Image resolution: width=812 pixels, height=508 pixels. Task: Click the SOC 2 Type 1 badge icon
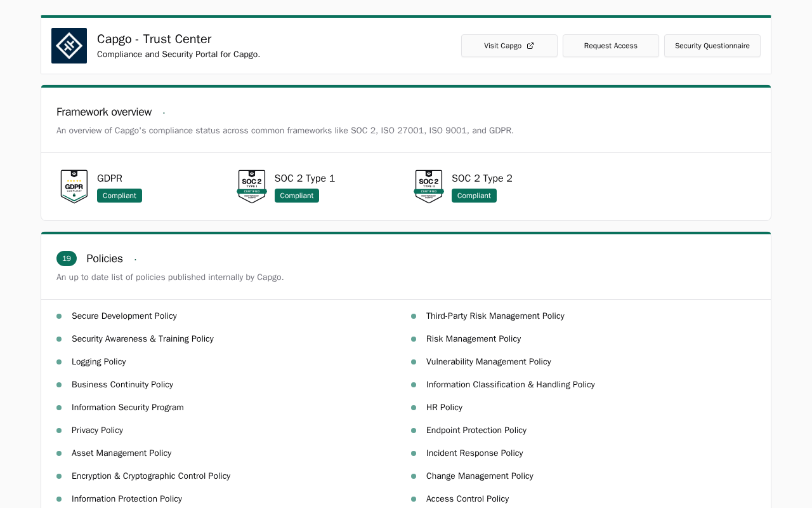click(x=252, y=186)
